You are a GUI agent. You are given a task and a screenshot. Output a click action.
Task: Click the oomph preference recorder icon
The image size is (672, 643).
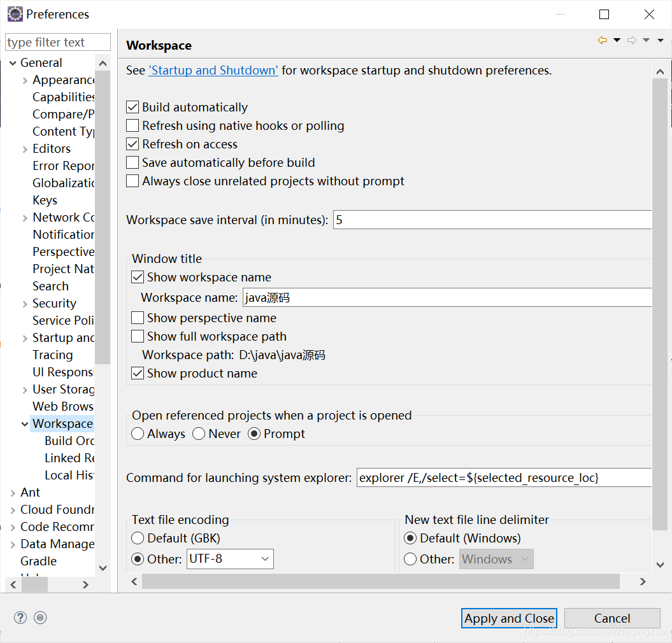click(x=40, y=618)
